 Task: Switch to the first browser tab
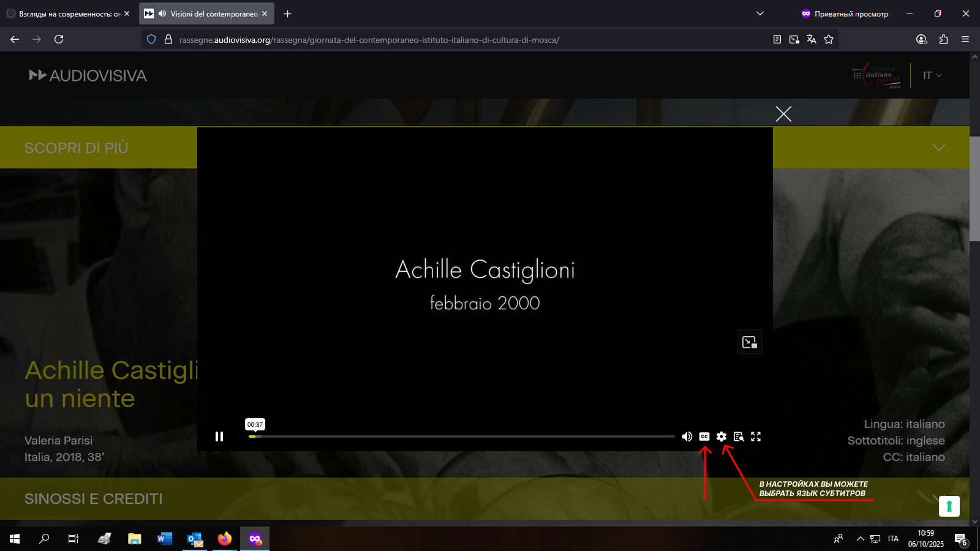(64, 13)
